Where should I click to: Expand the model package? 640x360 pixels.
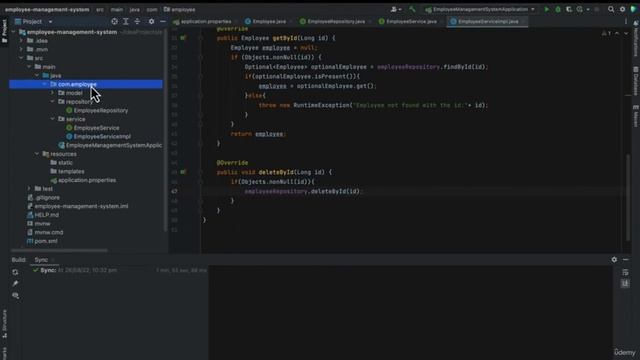52,93
